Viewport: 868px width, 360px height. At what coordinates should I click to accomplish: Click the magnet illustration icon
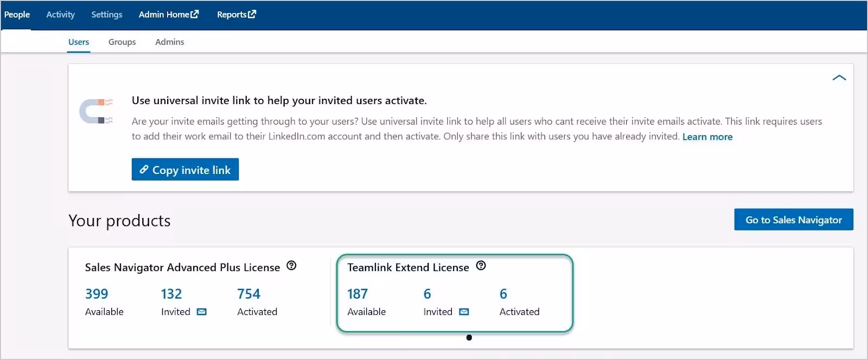(x=96, y=111)
